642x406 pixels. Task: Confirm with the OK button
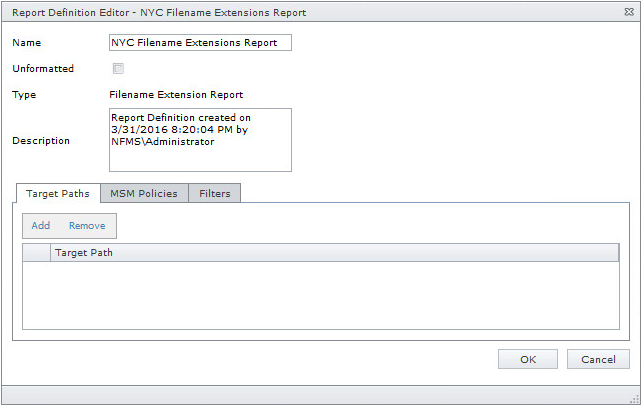(528, 360)
